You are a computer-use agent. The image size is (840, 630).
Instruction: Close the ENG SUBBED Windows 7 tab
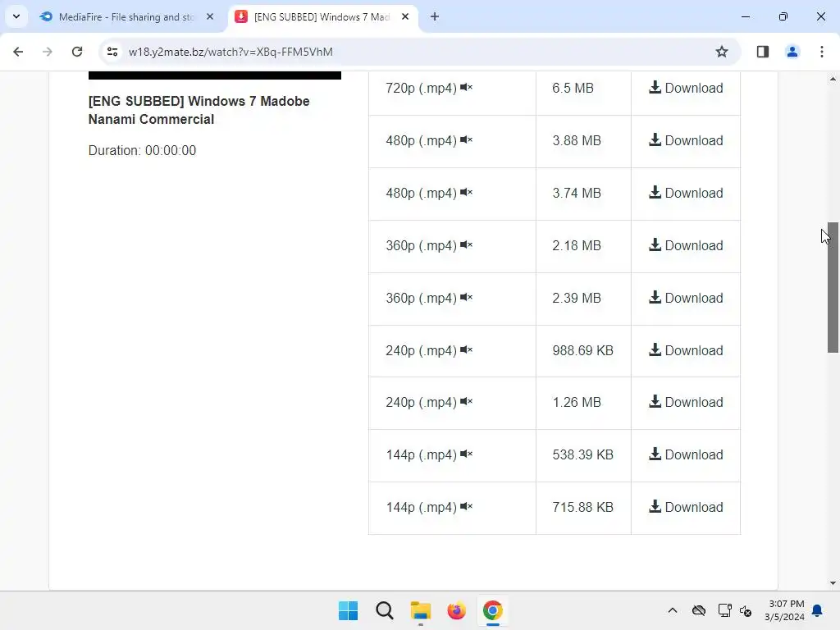click(405, 17)
